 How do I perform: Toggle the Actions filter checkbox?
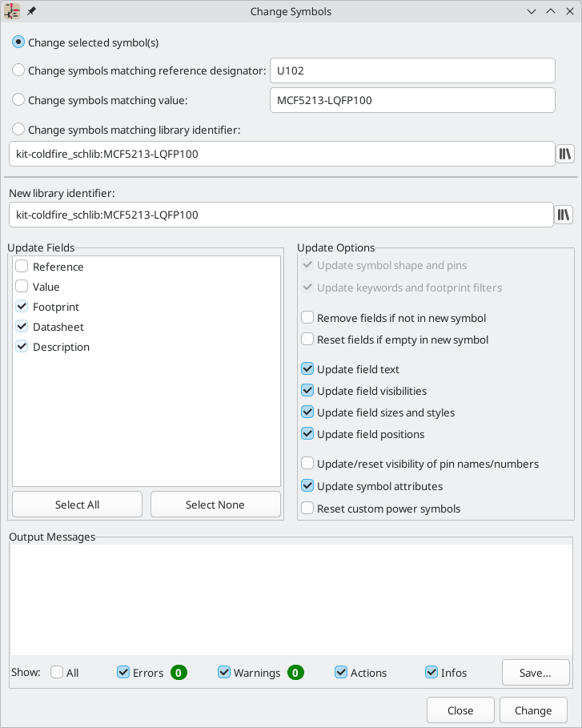[x=341, y=672]
